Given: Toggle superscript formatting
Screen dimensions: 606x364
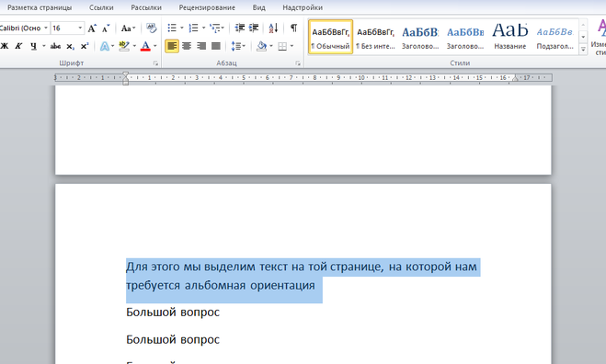Looking at the screenshot, I should [x=85, y=46].
